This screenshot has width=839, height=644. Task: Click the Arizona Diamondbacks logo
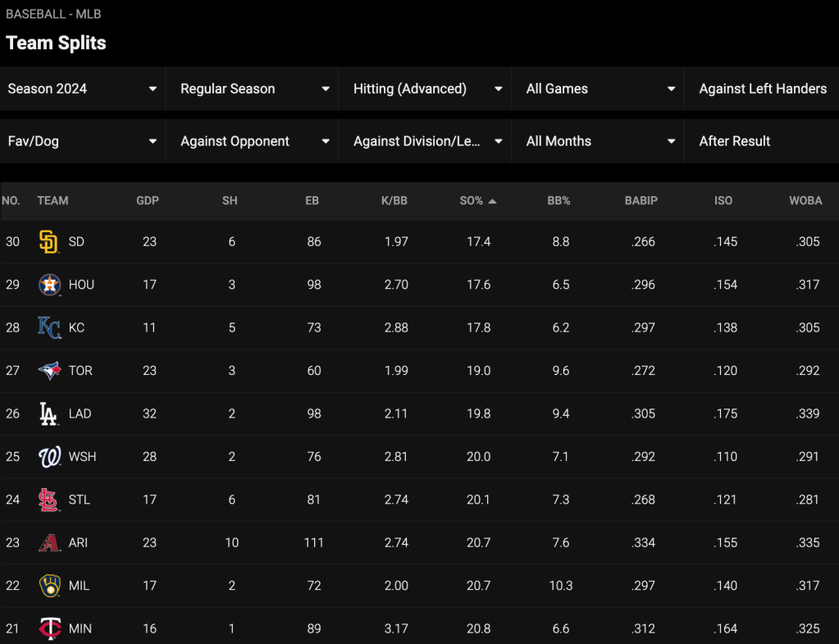49,542
